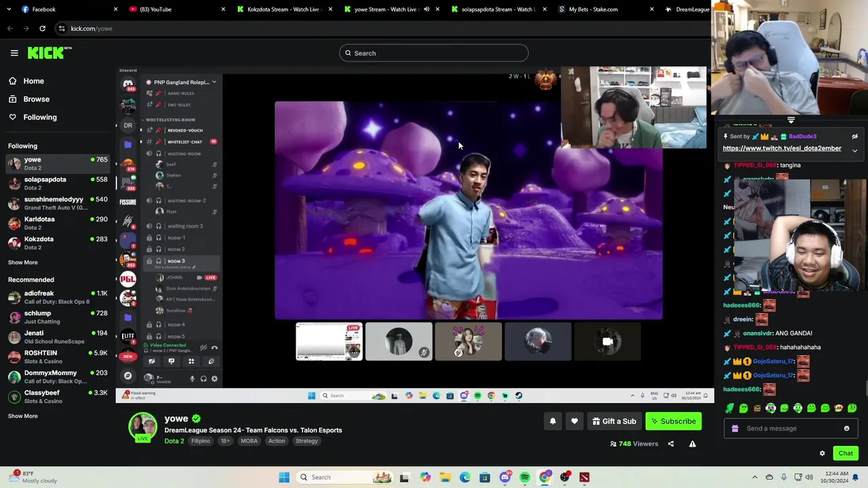Open Discord user settings gear
The height and width of the screenshot is (488, 868).
pyautogui.click(x=214, y=379)
